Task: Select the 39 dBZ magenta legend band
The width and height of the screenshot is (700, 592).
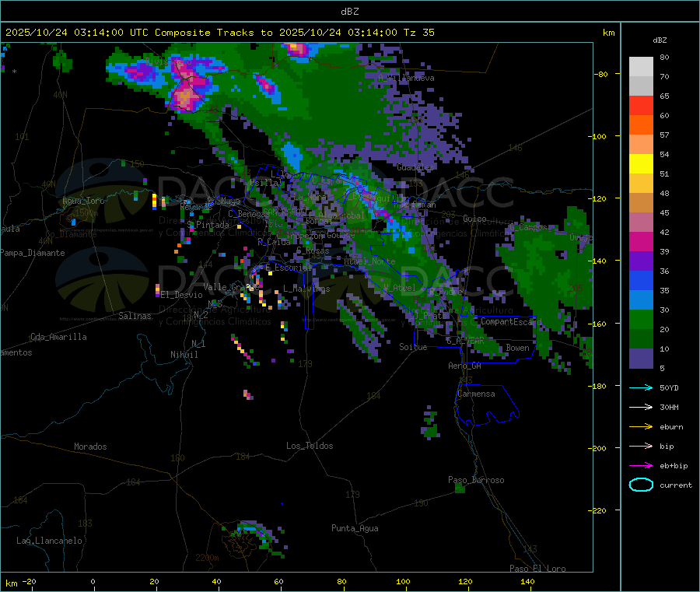Action: point(641,241)
